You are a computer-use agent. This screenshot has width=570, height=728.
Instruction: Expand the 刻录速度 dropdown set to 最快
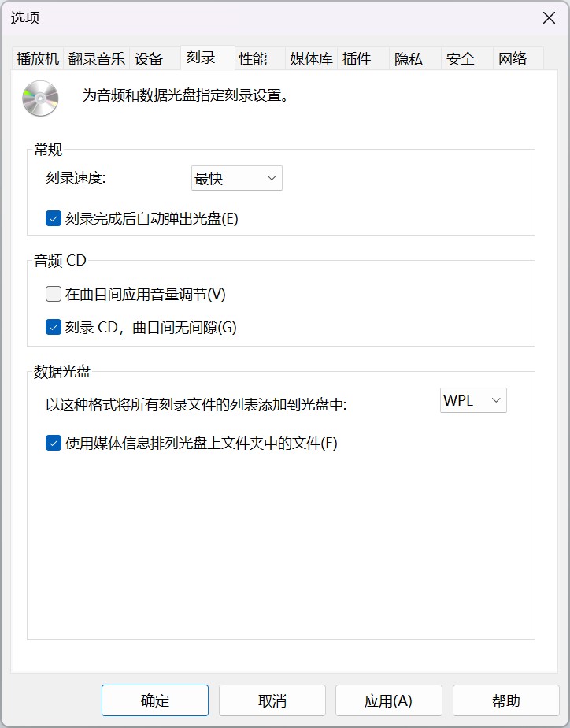coord(236,178)
